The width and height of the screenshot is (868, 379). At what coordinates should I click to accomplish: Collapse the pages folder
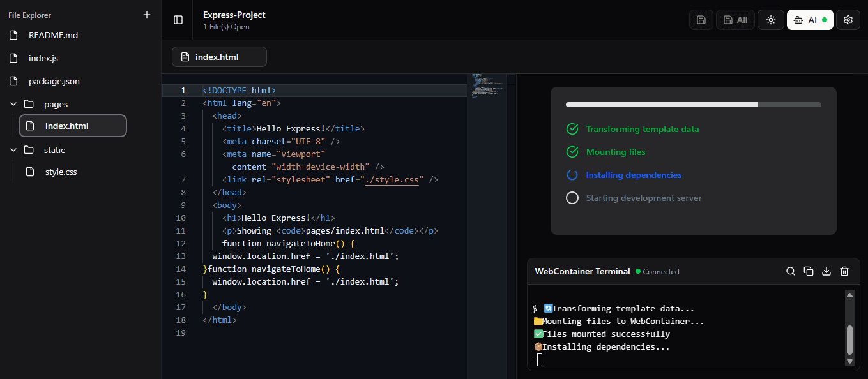point(13,103)
